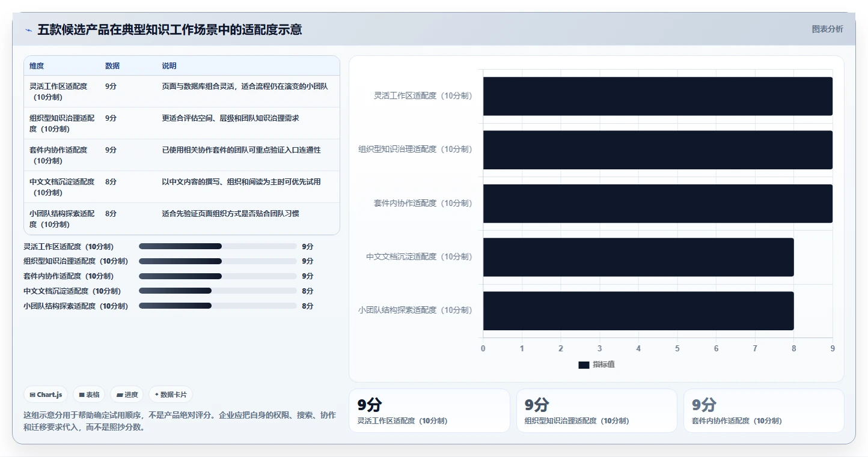Screen dimensions: 868x457
Task: Click the 说明 column header
Action: (170, 66)
